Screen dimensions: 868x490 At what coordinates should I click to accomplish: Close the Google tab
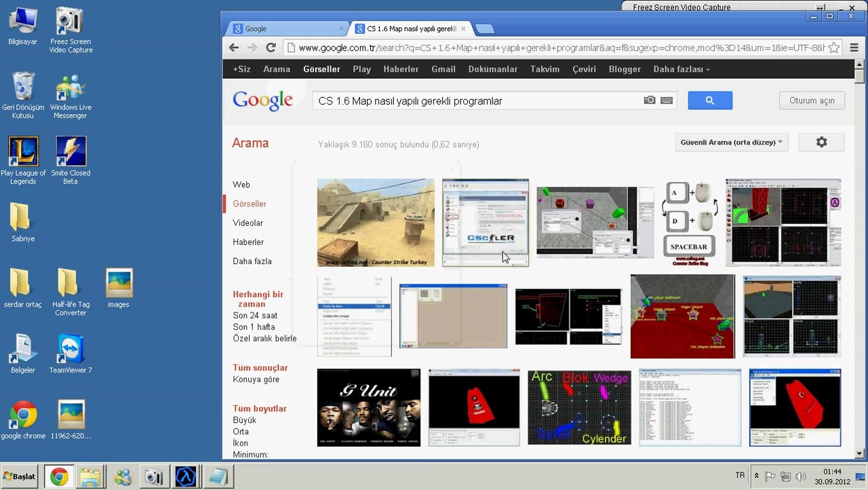[x=342, y=29]
